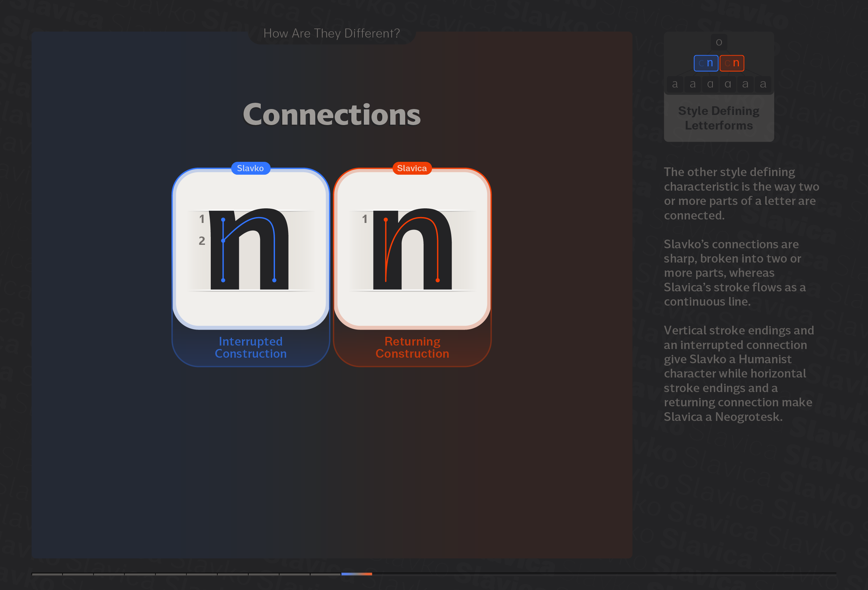The image size is (868, 590).
Task: Select the "o" tile atop the letterform tree
Action: click(x=719, y=42)
